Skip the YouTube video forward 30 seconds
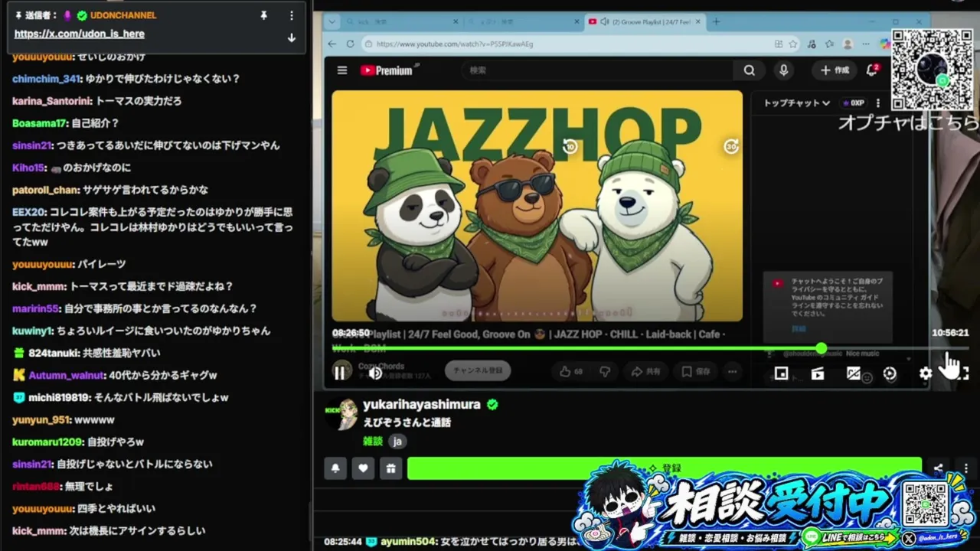Screen dimensions: 980x551 [731, 146]
